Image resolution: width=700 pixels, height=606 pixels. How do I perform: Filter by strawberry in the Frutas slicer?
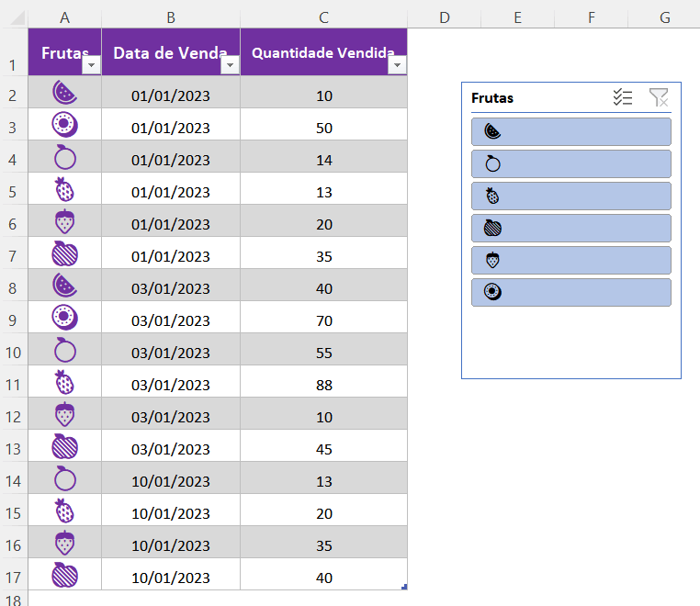pyautogui.click(x=570, y=260)
